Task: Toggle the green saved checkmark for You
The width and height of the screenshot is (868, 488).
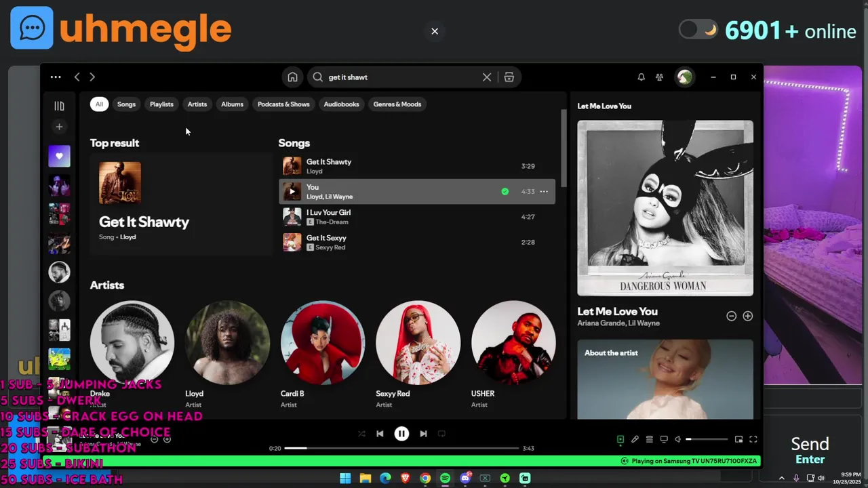Action: pyautogui.click(x=505, y=192)
